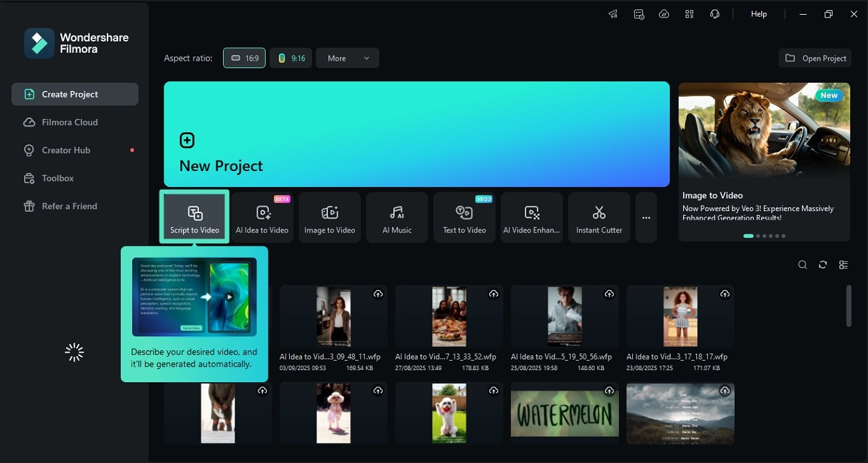
Task: Click the cloud upload icon in title bar
Action: (x=664, y=14)
